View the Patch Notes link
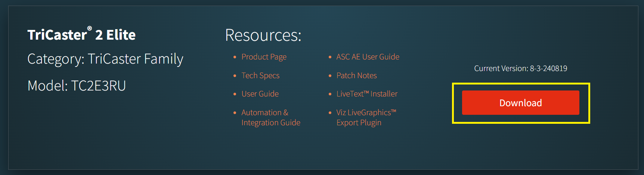 (356, 76)
